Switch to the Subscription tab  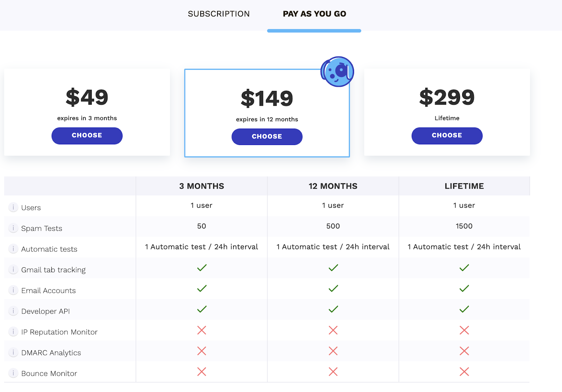[218, 14]
